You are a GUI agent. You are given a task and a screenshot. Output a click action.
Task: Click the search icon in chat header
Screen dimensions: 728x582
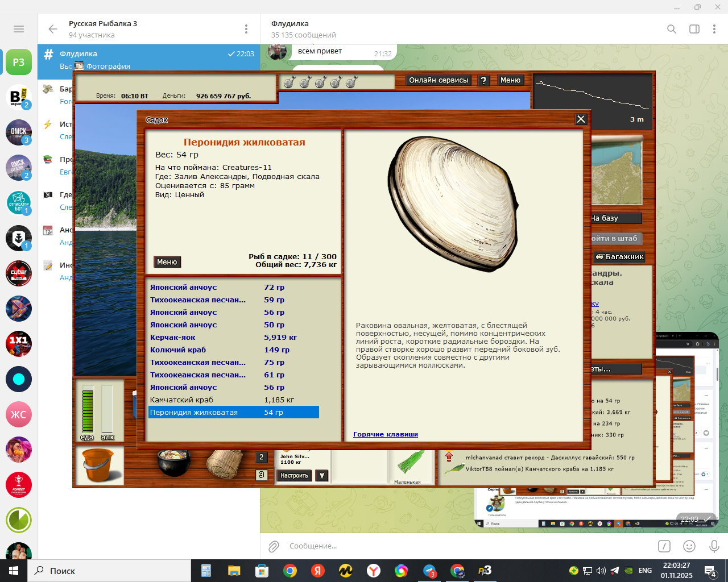[672, 29]
